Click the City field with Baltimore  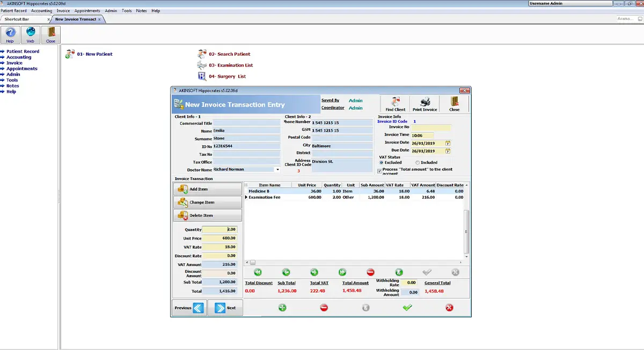[x=342, y=146]
